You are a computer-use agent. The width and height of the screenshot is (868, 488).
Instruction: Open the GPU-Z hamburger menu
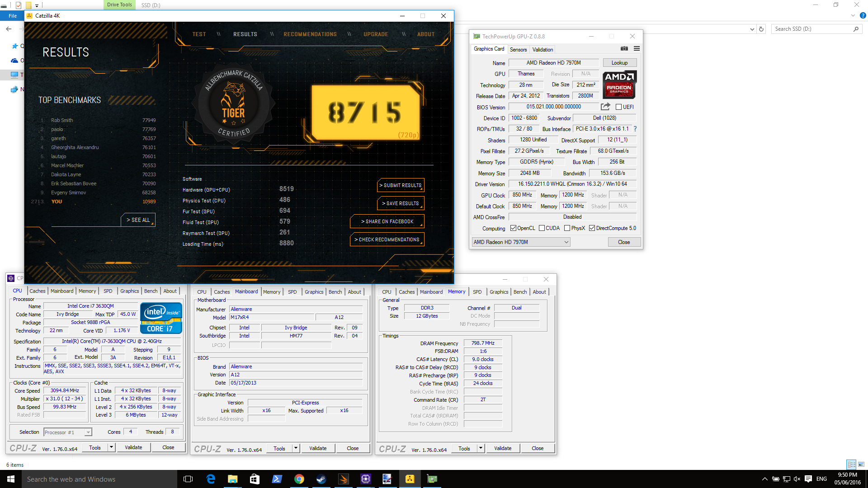coord(637,49)
